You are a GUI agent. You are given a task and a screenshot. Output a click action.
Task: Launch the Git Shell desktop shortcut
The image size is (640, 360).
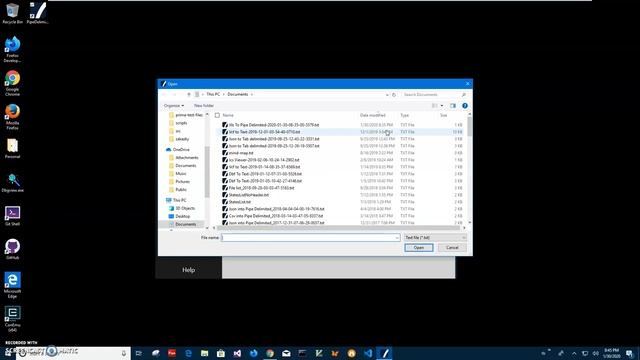[x=12, y=216]
